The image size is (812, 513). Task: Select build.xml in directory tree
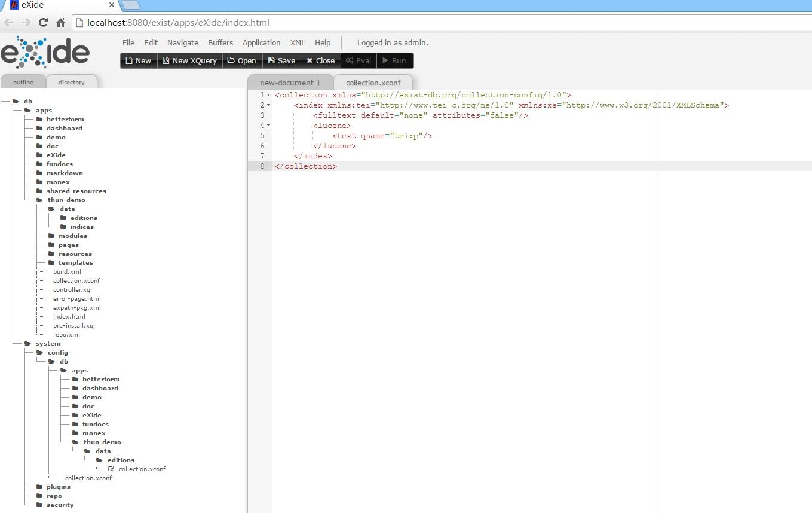[67, 271]
